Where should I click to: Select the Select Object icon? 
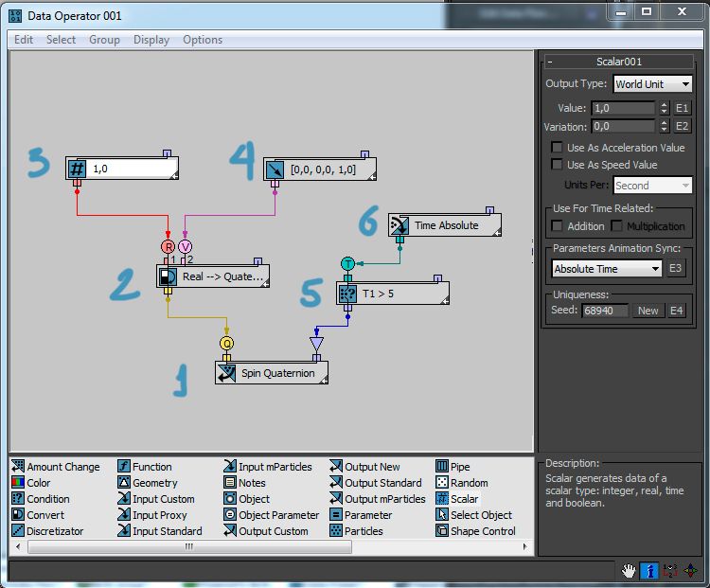click(x=442, y=514)
